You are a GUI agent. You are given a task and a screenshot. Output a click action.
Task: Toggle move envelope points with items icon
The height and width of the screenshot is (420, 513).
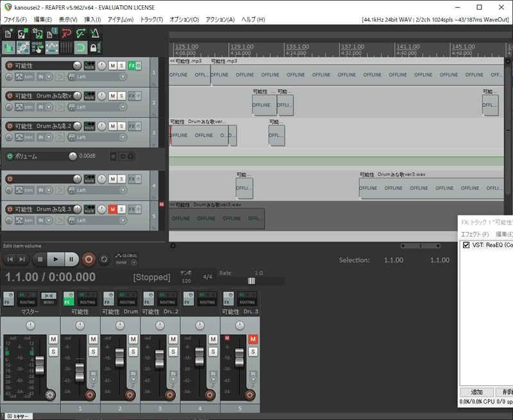click(52, 47)
